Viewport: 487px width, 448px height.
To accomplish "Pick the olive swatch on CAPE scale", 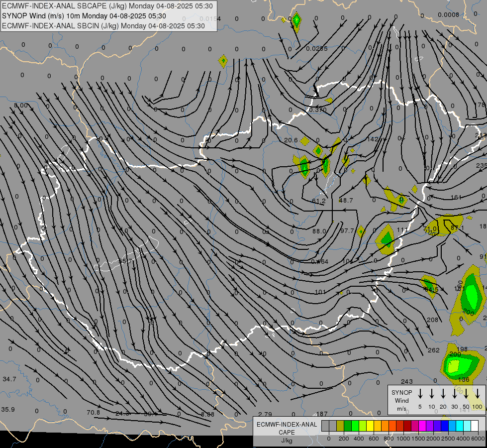I will coord(340,426).
